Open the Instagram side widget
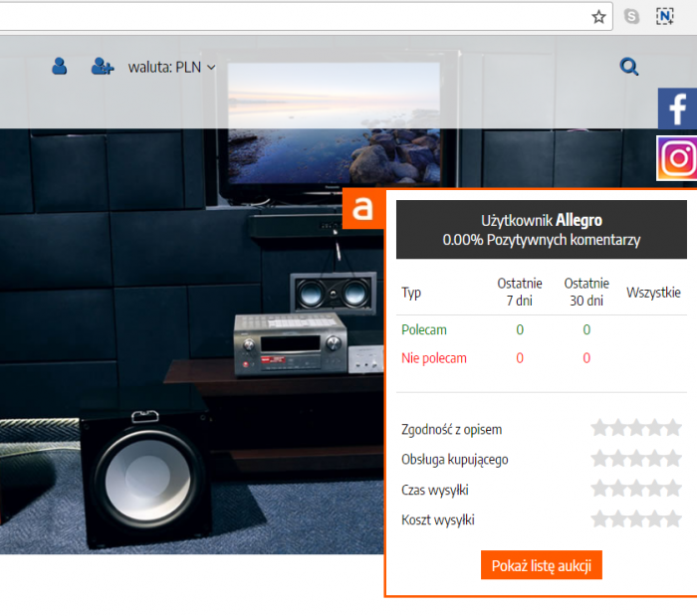 (x=677, y=158)
